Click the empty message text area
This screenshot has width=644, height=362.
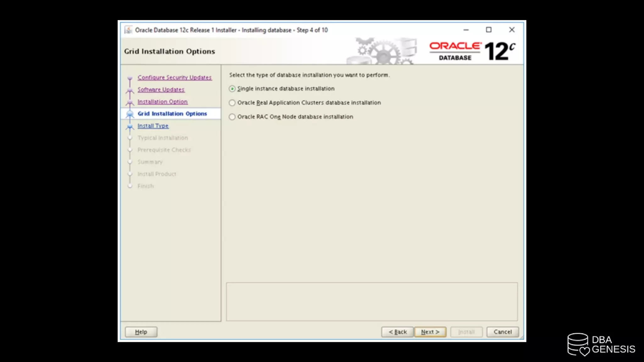pos(372,302)
